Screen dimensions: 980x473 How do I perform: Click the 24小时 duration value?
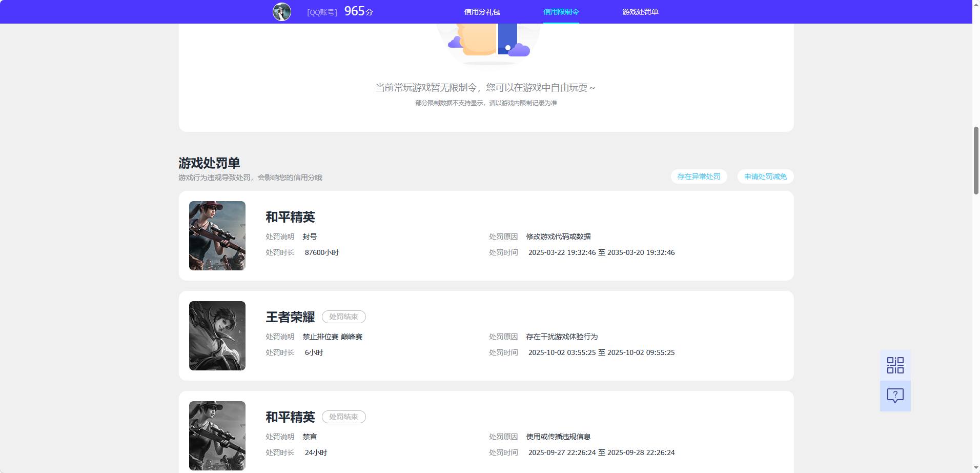(316, 452)
